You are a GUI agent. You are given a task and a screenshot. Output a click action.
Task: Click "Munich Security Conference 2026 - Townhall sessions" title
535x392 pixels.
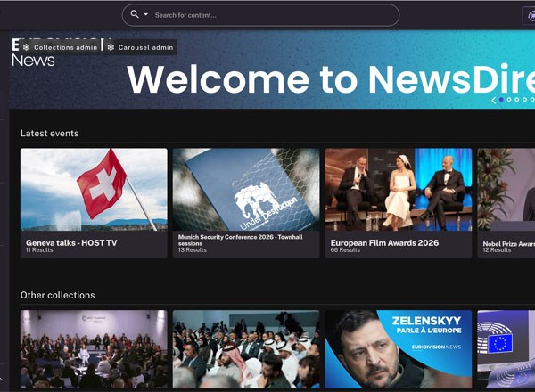(240, 240)
